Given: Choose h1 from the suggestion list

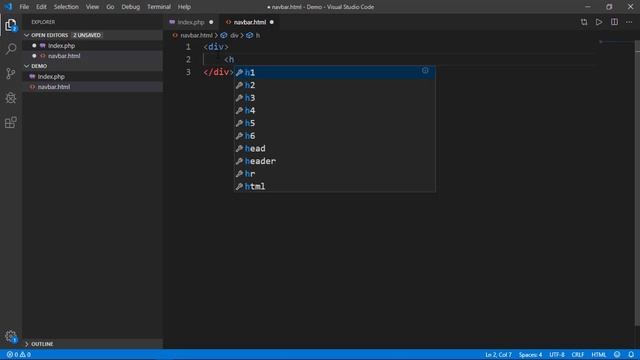Looking at the screenshot, I should coord(334,72).
